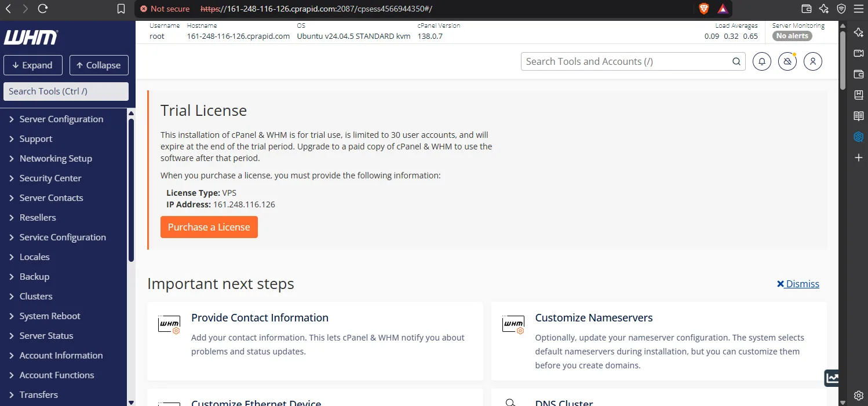Click the Not secure site indicator

(165, 9)
